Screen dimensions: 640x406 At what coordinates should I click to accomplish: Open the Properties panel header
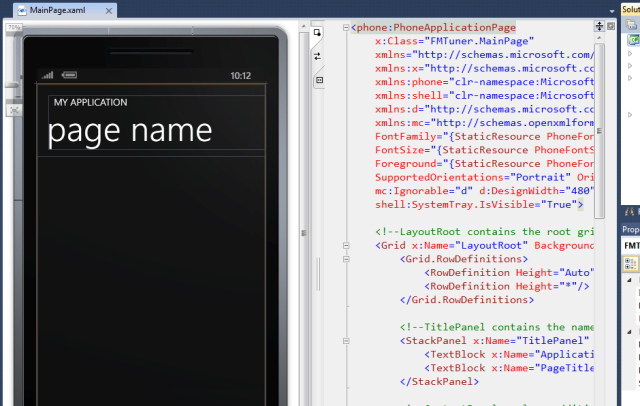630,230
